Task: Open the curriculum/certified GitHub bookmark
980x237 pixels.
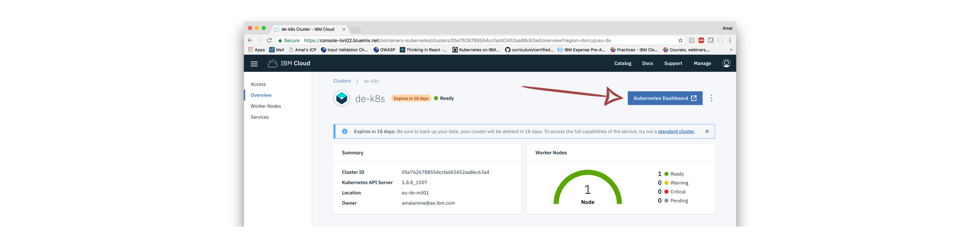Action: click(x=529, y=50)
